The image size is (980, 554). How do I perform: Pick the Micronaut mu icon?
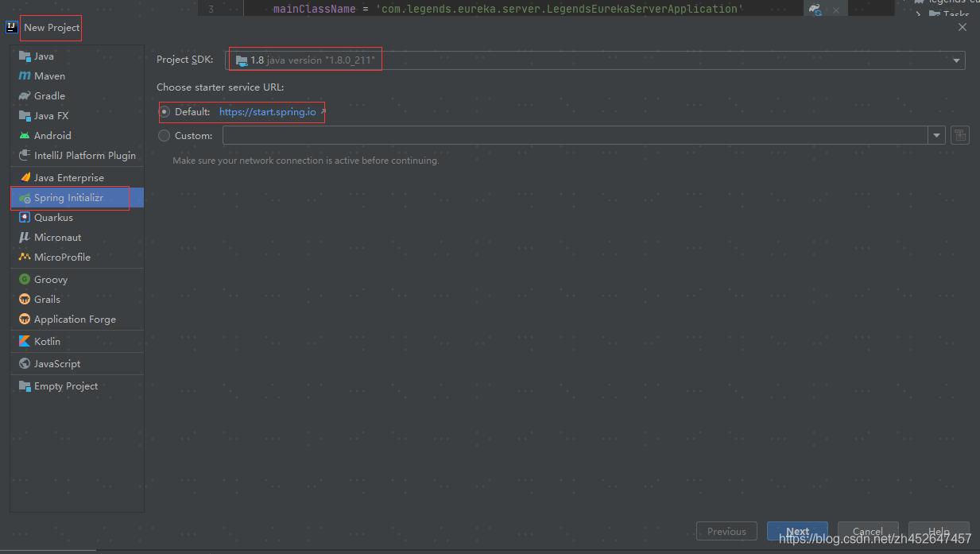[x=25, y=238]
